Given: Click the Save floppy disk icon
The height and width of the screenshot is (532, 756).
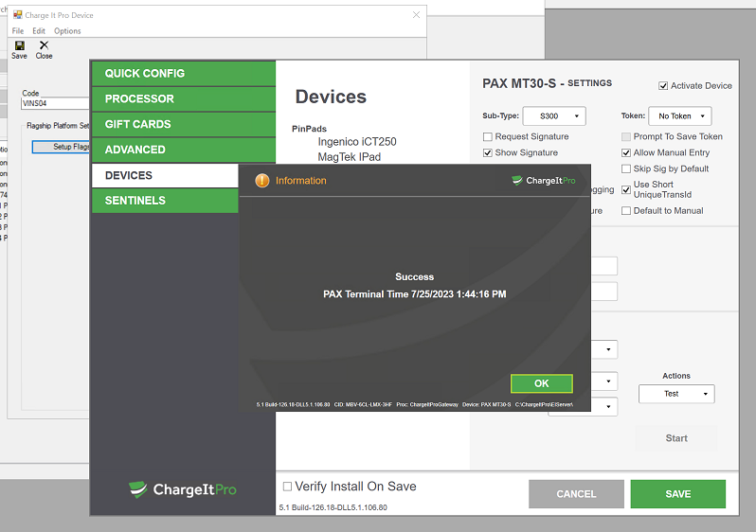Looking at the screenshot, I should 20,45.
